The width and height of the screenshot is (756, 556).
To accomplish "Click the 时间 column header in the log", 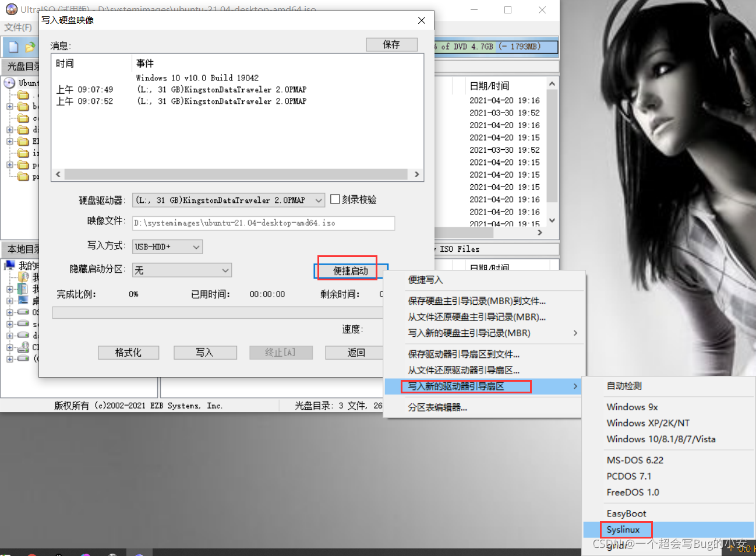I will click(x=65, y=64).
